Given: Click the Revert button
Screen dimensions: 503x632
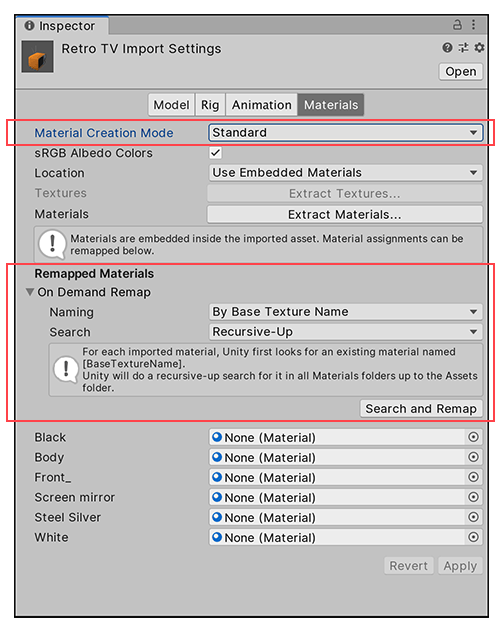Looking at the screenshot, I should (408, 566).
